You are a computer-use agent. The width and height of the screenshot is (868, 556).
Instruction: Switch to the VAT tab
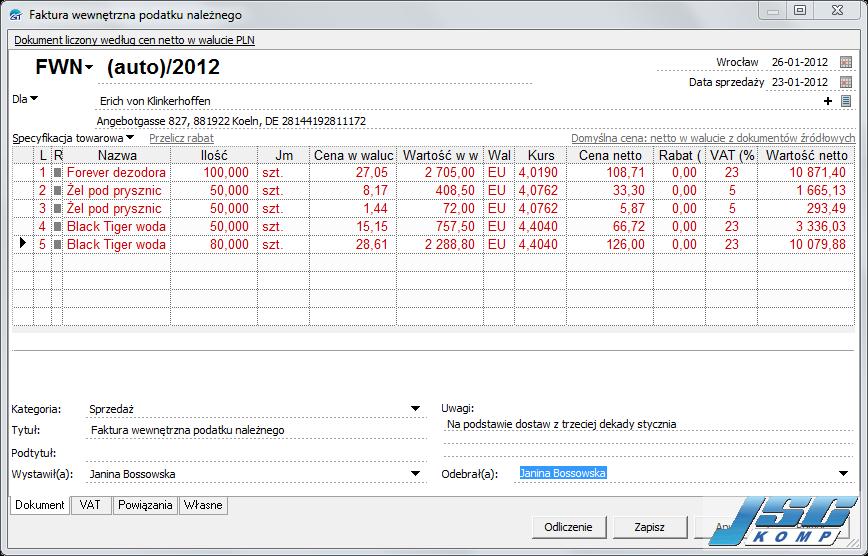[90, 505]
